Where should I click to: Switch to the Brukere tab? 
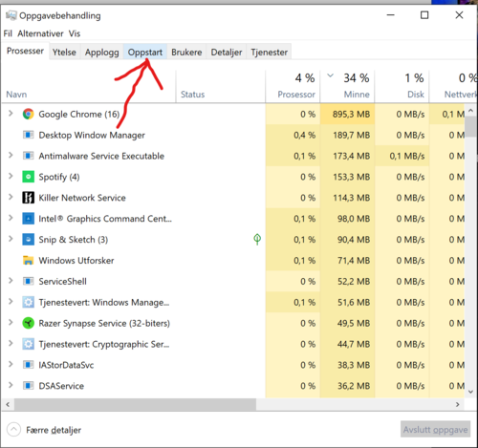pos(186,53)
